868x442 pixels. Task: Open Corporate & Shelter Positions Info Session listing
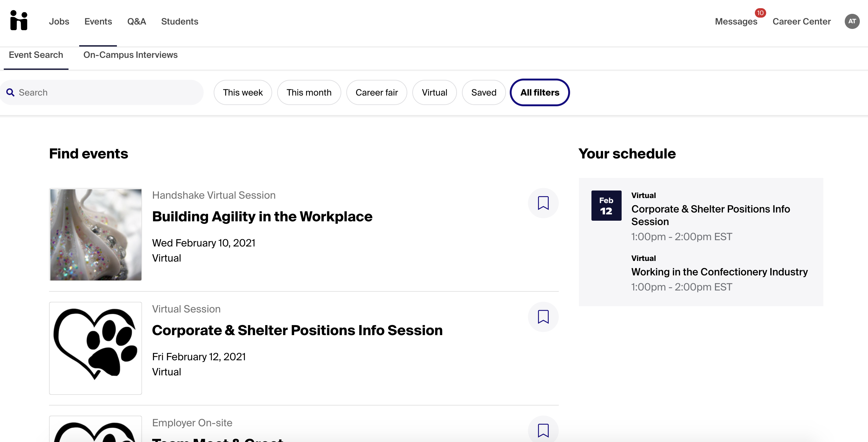(297, 330)
